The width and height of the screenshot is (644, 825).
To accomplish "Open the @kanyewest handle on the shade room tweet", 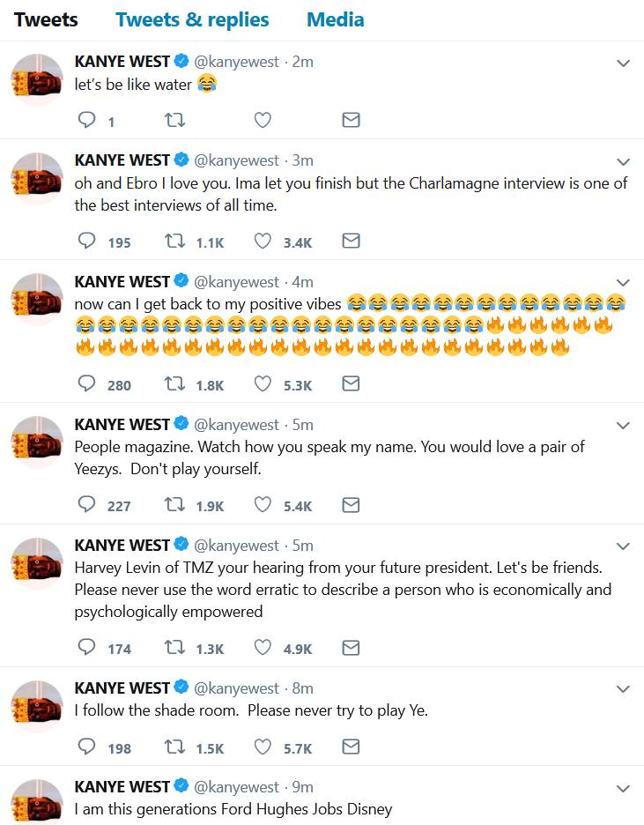I will (x=236, y=687).
